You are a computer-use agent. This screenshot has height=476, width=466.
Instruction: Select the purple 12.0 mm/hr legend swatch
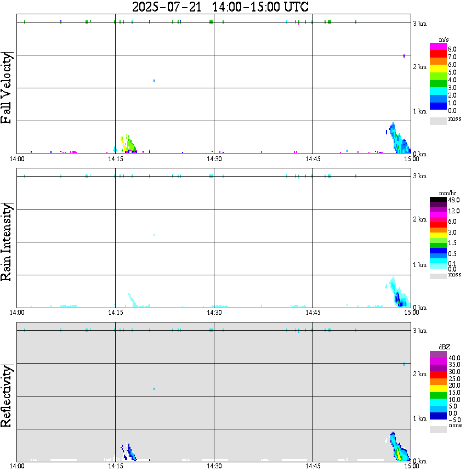(x=438, y=210)
